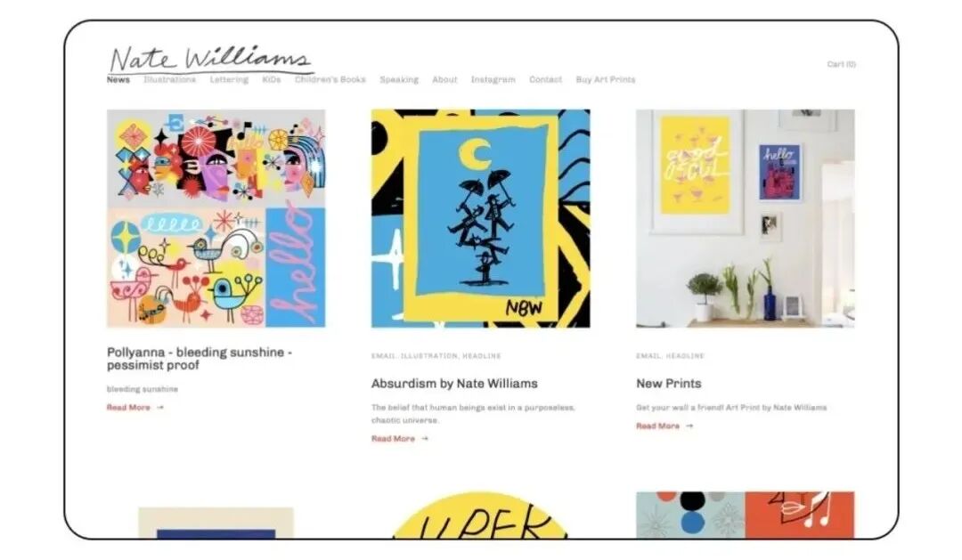Open the Speaking page
Image resolution: width=962 pixels, height=560 pixels.
pyautogui.click(x=399, y=80)
